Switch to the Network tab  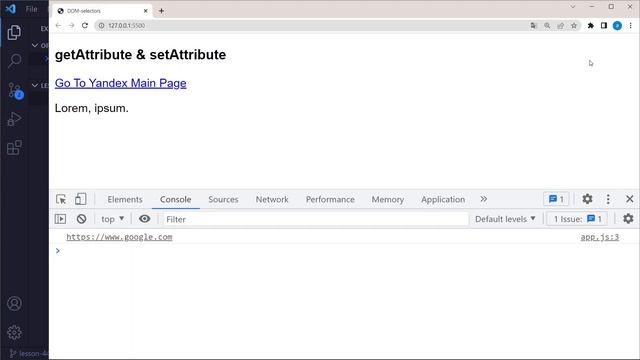272,199
